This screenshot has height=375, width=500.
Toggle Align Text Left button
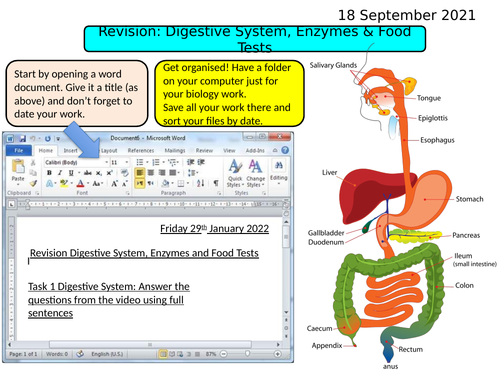pyautogui.click(x=140, y=172)
